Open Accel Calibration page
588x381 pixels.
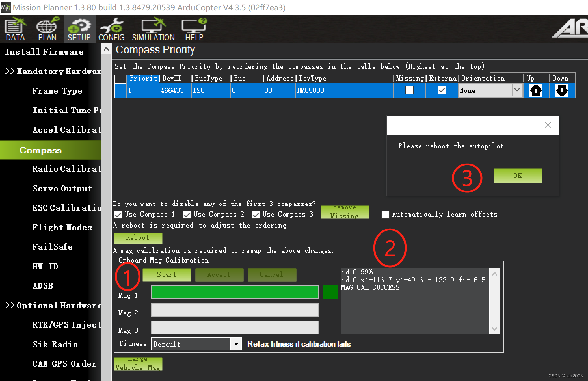coord(67,130)
